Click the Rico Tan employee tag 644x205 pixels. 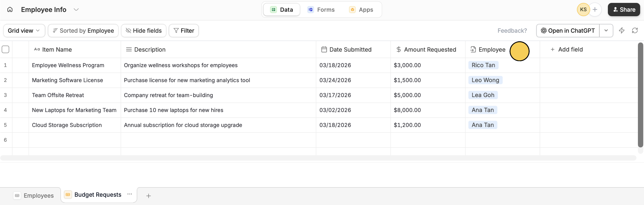[x=483, y=65]
